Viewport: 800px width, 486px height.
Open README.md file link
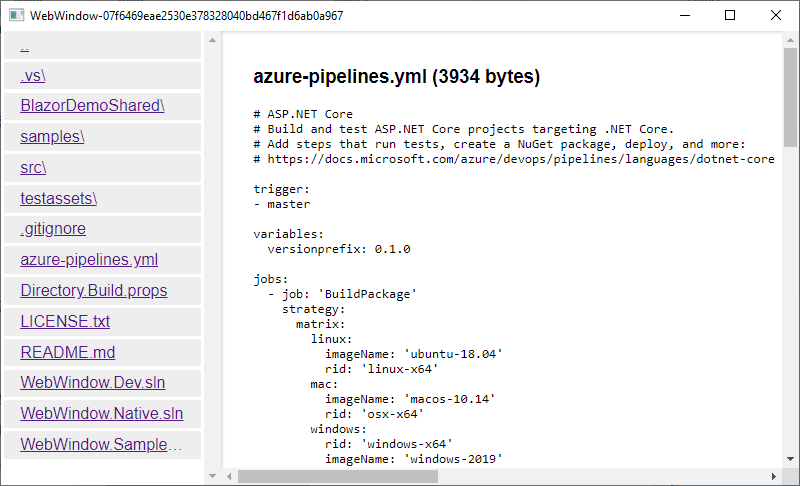click(68, 352)
